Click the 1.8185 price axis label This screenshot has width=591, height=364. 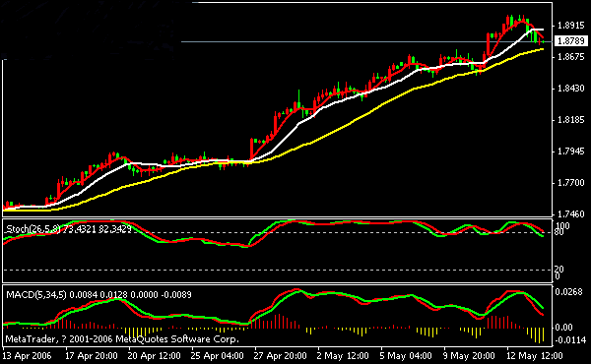click(570, 120)
